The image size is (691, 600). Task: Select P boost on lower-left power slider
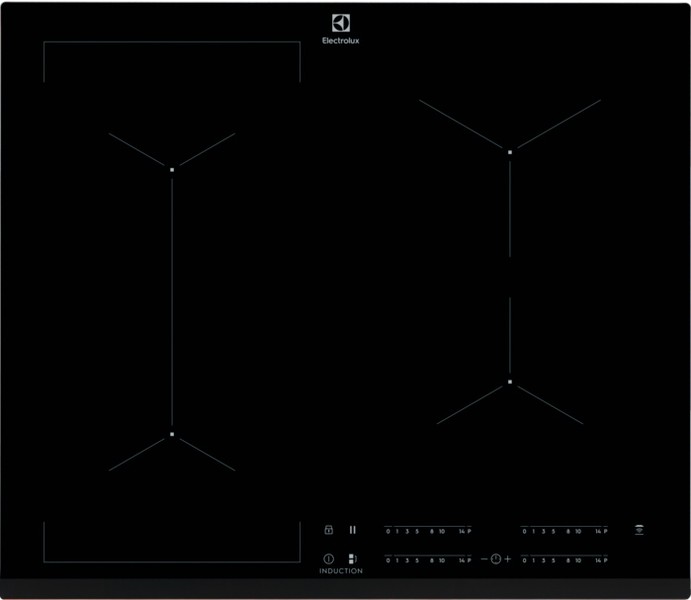tap(468, 560)
